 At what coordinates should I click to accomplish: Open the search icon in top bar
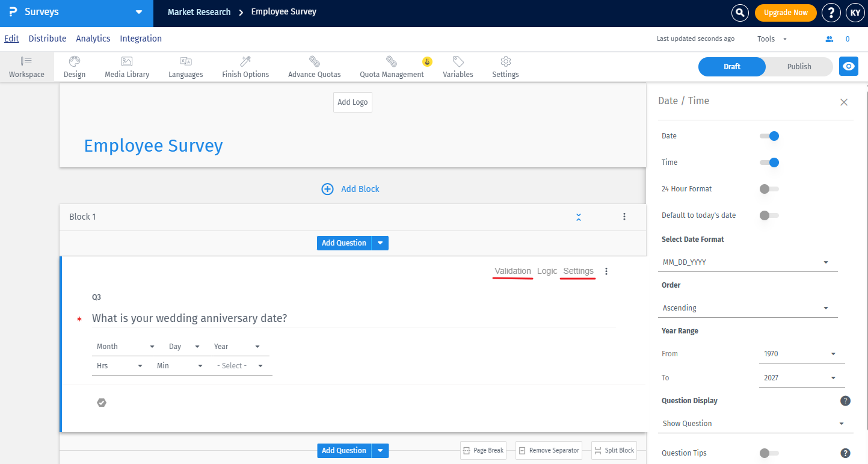(739, 12)
